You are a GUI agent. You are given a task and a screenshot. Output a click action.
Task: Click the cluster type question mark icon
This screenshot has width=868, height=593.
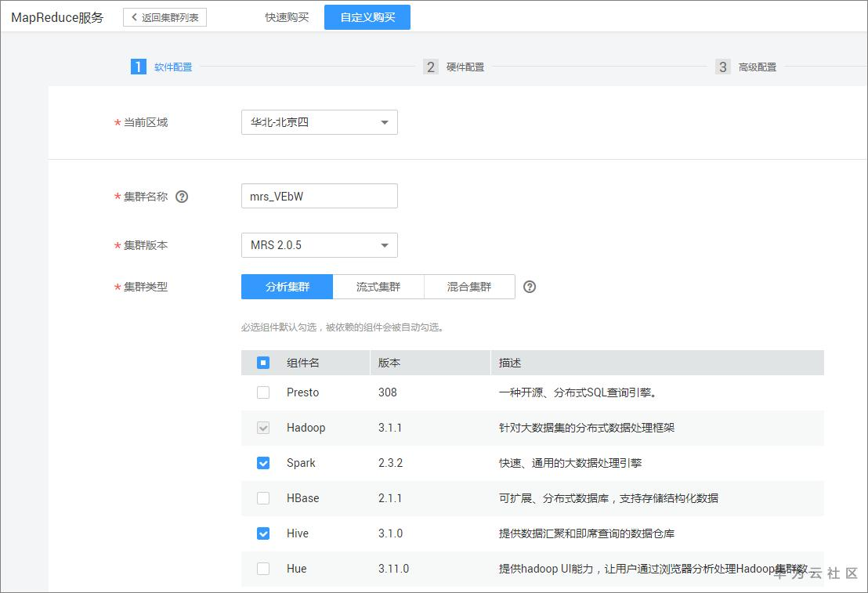coord(530,287)
